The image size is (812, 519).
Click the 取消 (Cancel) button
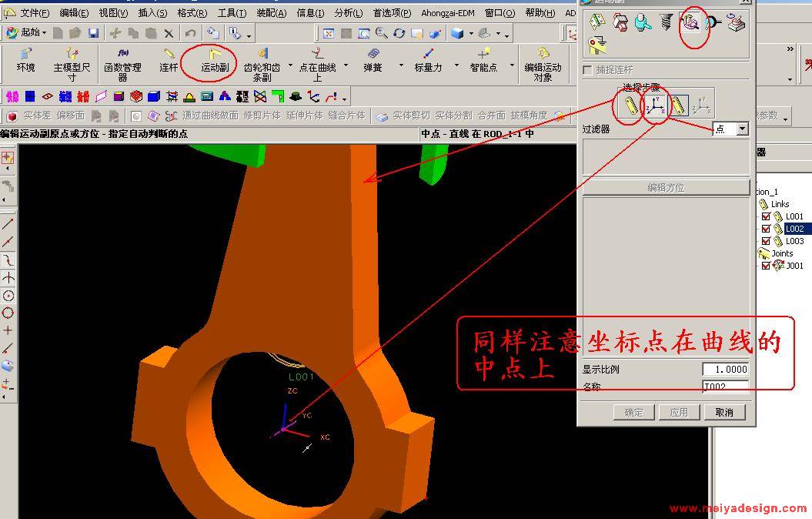pos(723,413)
